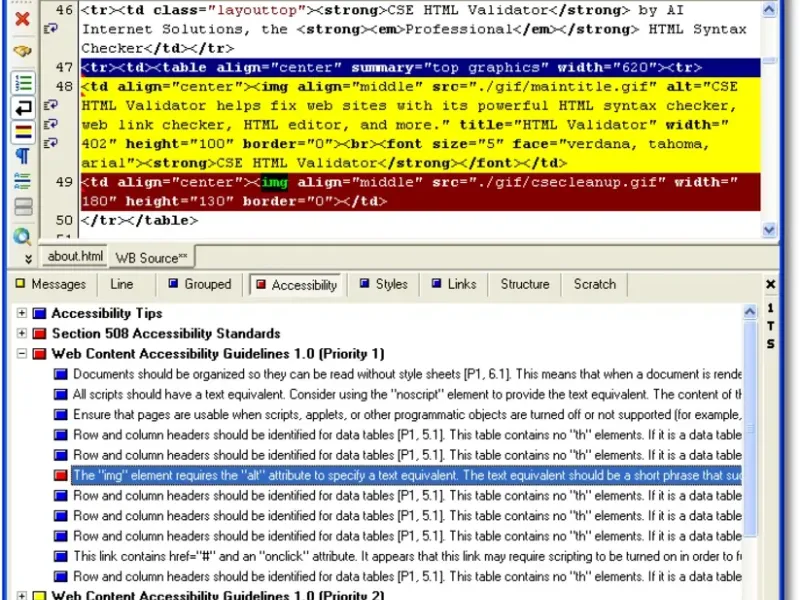Click the browser preview magnifier globe icon
Image resolution: width=800 pixels, height=600 pixels.
tap(22, 236)
